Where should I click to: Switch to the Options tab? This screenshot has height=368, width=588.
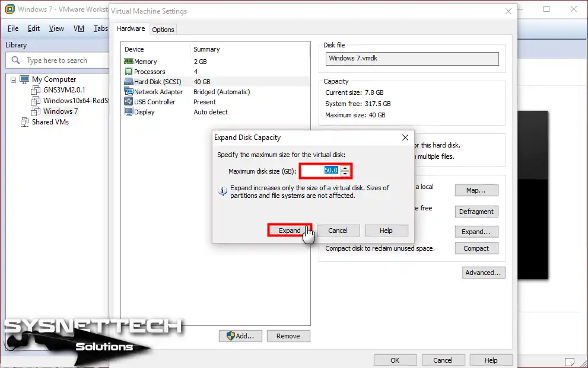[x=163, y=29]
